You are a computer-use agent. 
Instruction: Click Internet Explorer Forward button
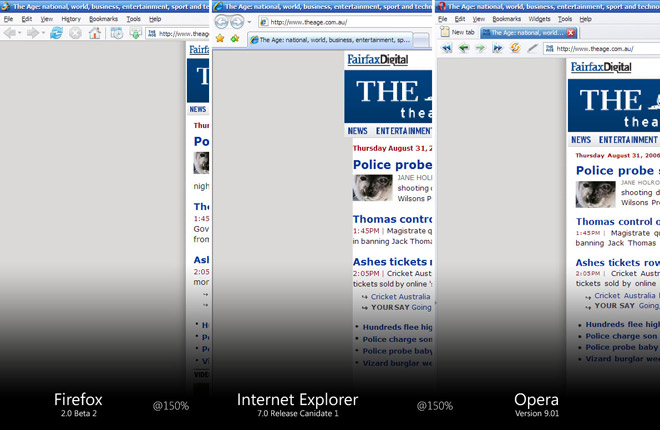click(237, 22)
